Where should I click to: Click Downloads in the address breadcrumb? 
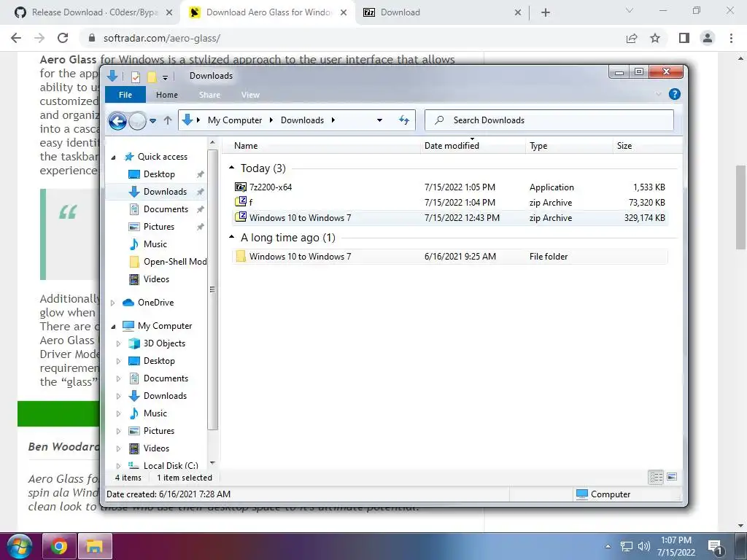[302, 120]
